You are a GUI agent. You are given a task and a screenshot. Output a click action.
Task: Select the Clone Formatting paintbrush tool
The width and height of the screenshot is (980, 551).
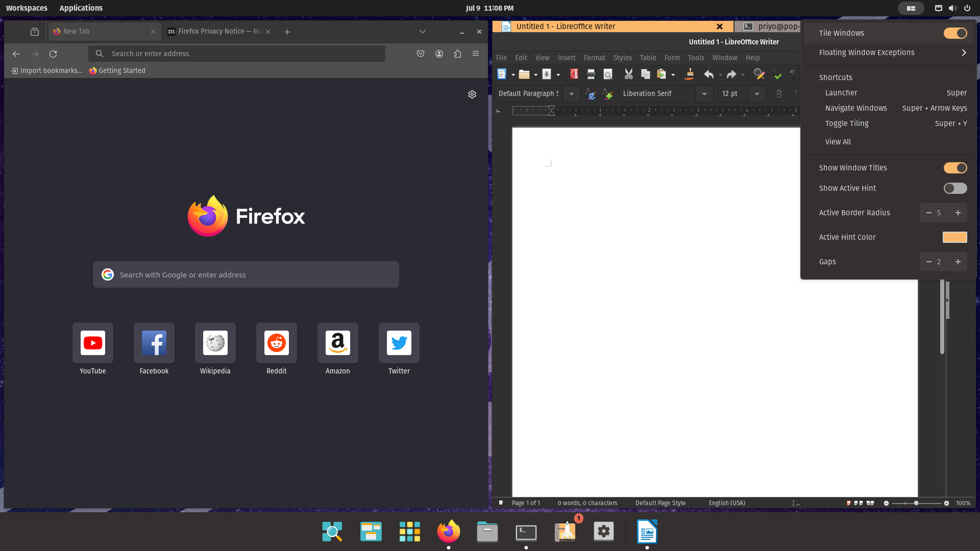[x=689, y=74]
